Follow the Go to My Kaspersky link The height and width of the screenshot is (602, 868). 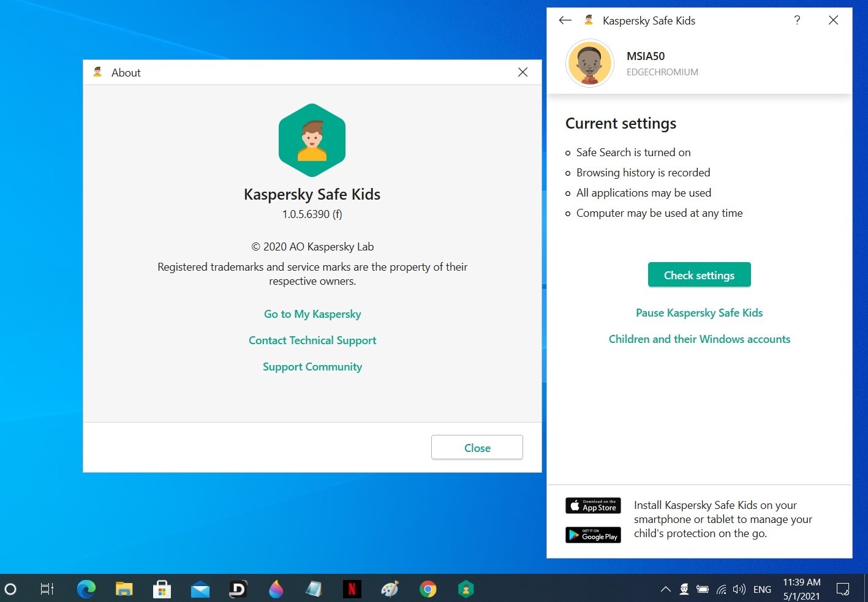coord(312,314)
